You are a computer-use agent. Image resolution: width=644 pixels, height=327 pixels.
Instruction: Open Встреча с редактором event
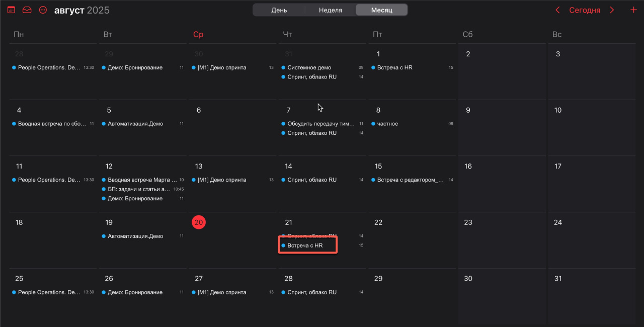pyautogui.click(x=411, y=180)
